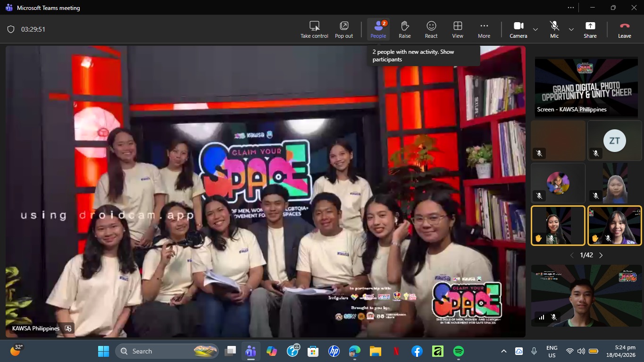The height and width of the screenshot is (362, 644).
Task: Open the Share content tray
Action: (590, 29)
